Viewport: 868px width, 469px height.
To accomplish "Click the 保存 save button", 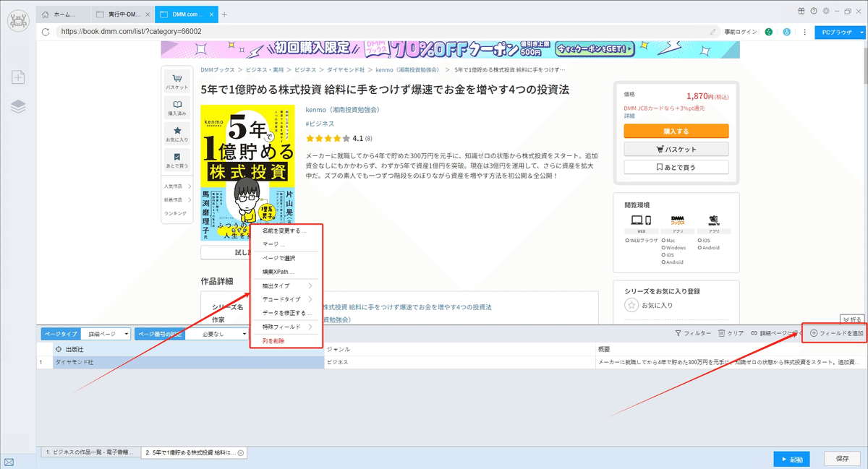I will 842,459.
